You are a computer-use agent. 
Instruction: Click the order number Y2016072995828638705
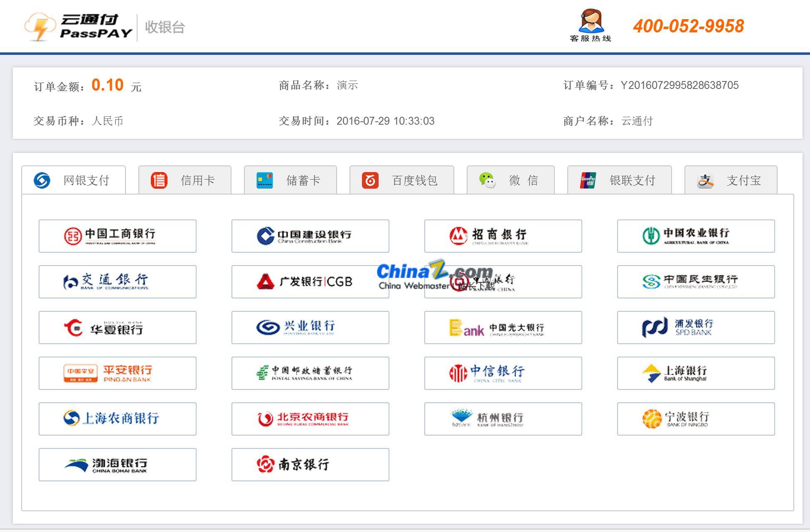680,85
